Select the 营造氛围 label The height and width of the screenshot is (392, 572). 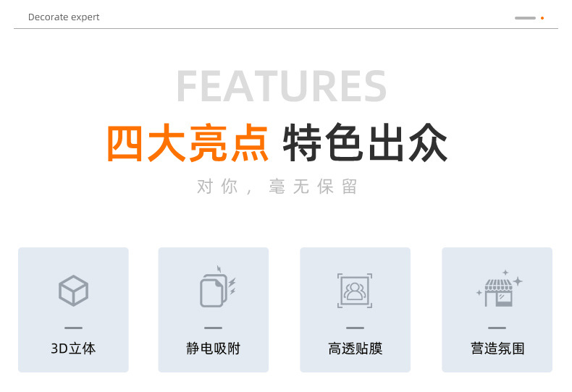tap(497, 349)
